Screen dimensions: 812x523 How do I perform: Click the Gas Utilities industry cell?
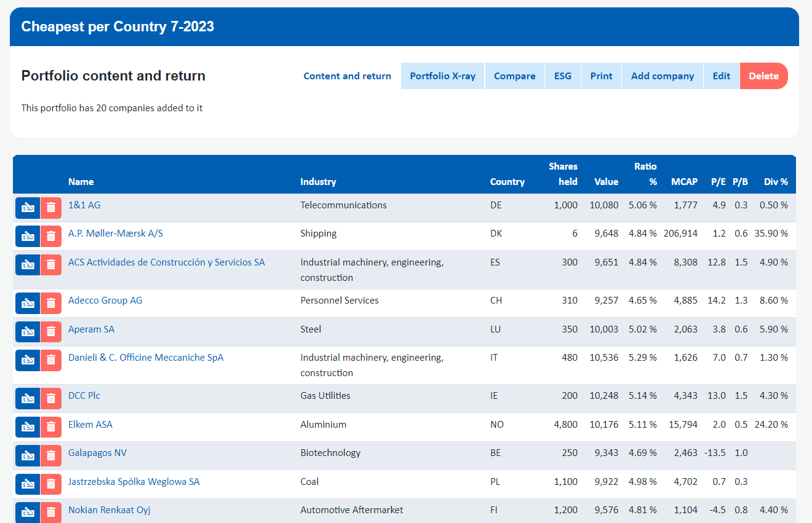pos(325,396)
